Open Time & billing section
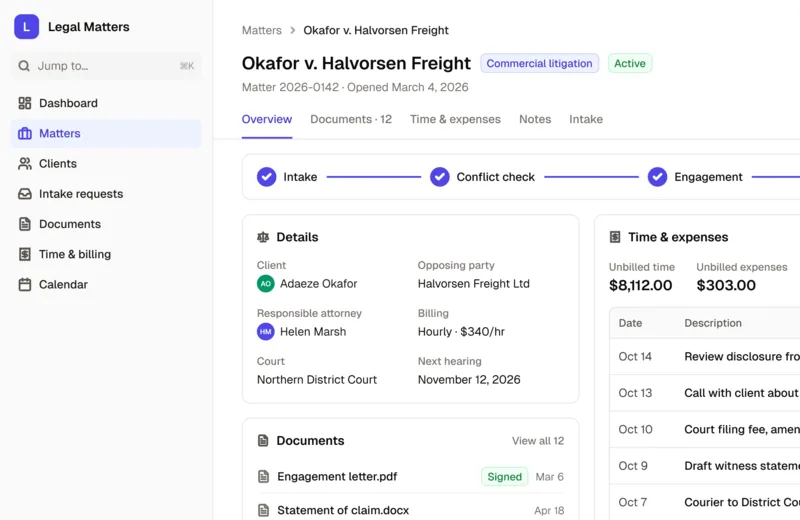This screenshot has width=800, height=520. 106,254
